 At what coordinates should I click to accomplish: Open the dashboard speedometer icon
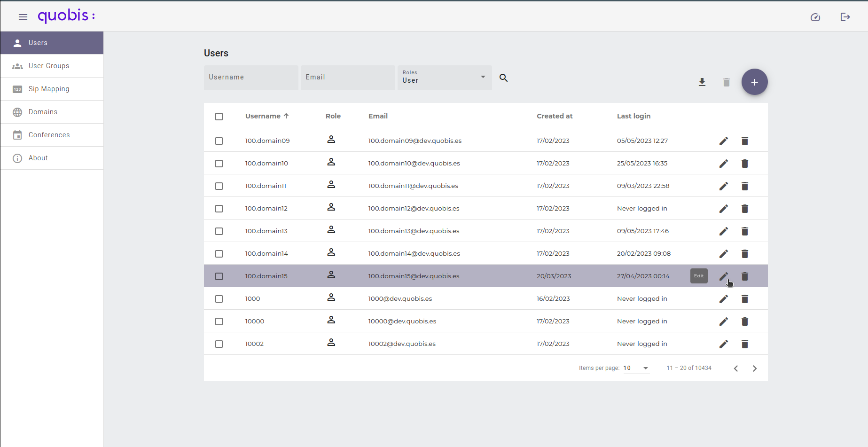815,17
